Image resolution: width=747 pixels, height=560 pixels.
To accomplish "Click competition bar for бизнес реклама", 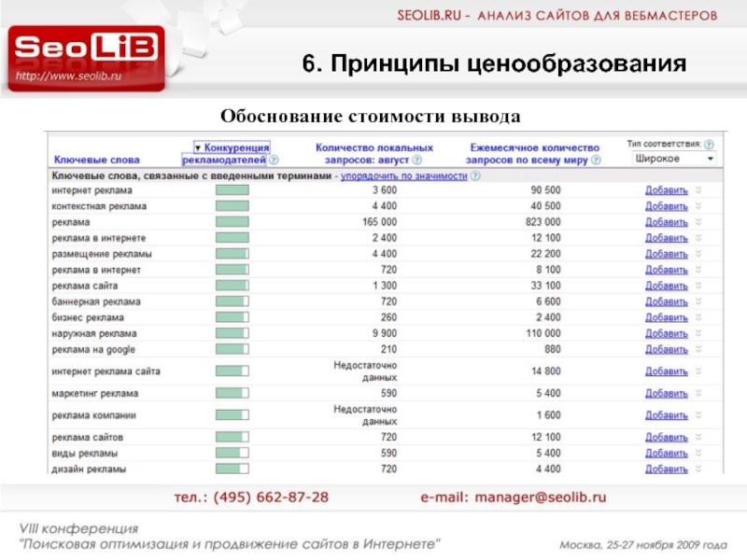I will (x=232, y=317).
